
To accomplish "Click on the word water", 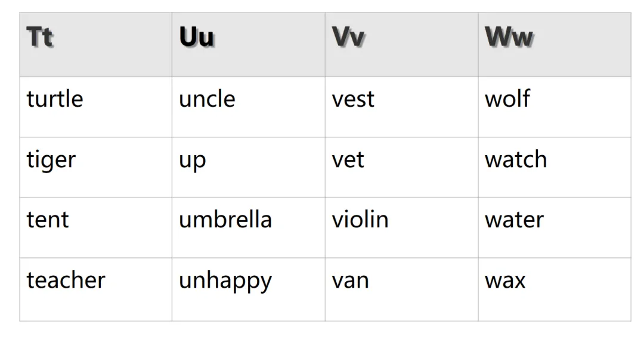I will [514, 220].
